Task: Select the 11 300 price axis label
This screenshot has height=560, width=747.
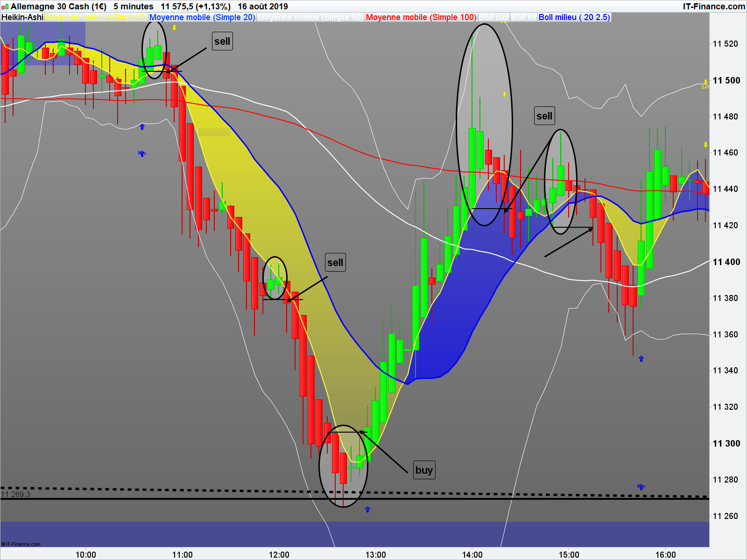Action: [x=726, y=443]
